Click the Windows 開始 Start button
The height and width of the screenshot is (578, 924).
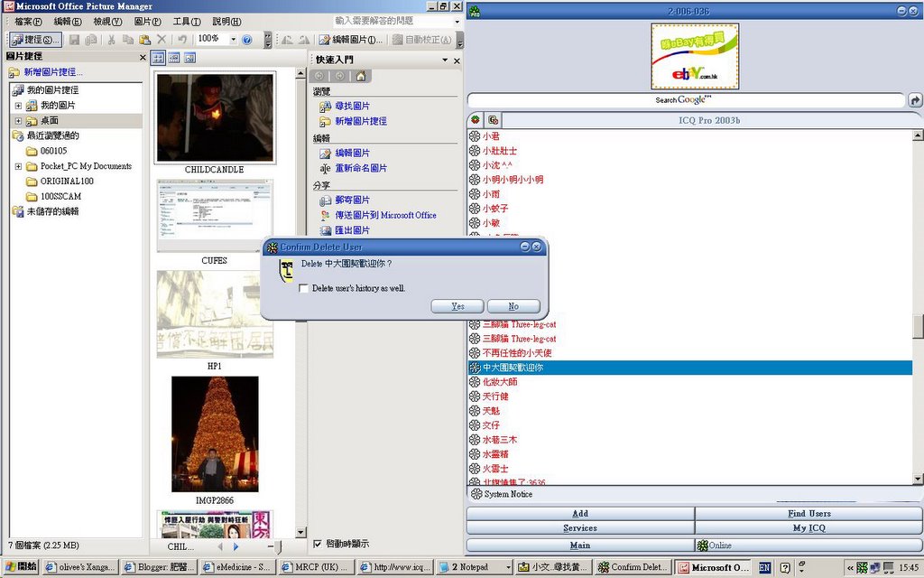21,567
